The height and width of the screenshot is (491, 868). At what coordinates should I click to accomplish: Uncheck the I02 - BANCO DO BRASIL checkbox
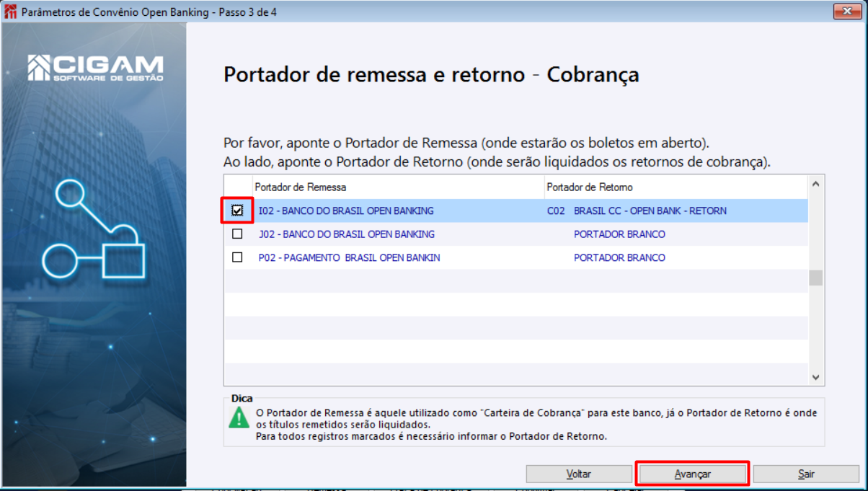click(237, 211)
